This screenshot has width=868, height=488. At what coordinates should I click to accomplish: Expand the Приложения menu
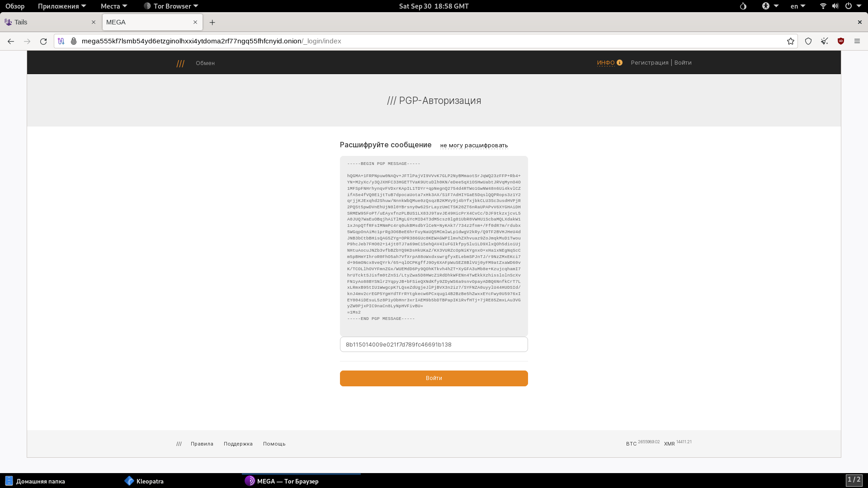pyautogui.click(x=61, y=6)
